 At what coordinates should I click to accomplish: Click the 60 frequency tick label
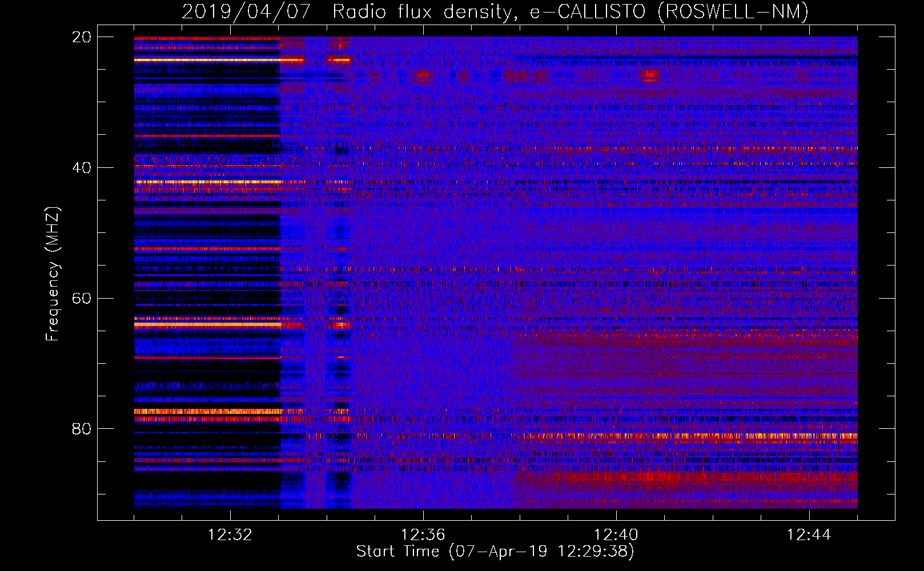(x=82, y=299)
